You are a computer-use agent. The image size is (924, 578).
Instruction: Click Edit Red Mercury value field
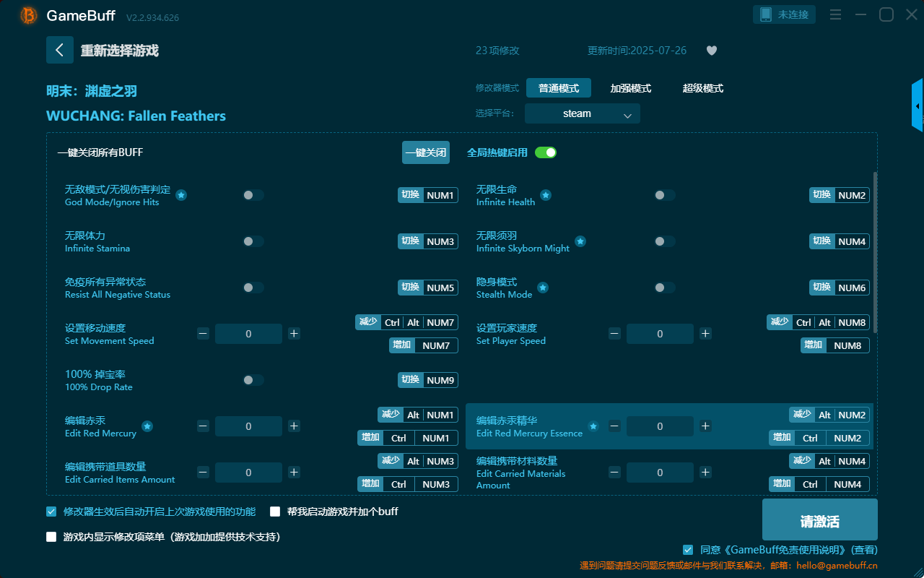(x=248, y=426)
